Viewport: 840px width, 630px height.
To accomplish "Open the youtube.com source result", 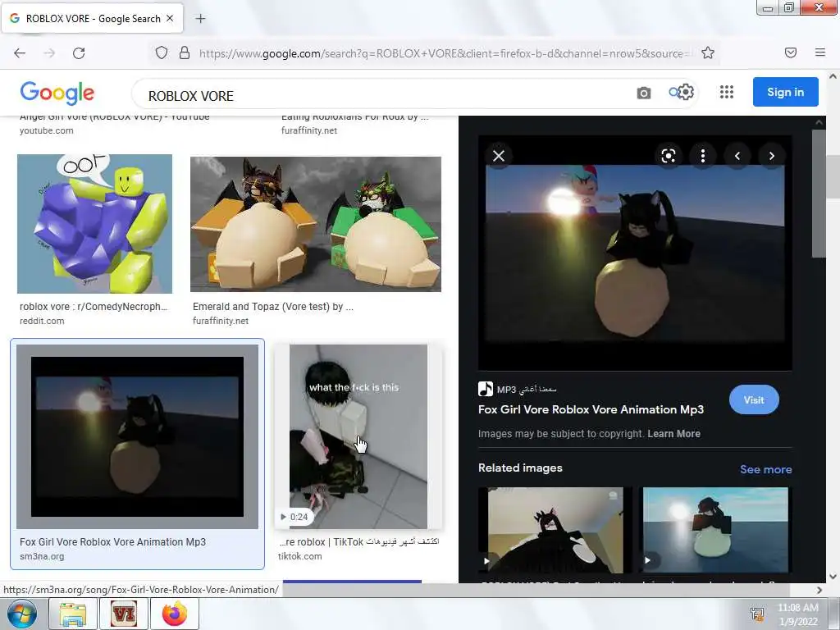I will (47, 130).
